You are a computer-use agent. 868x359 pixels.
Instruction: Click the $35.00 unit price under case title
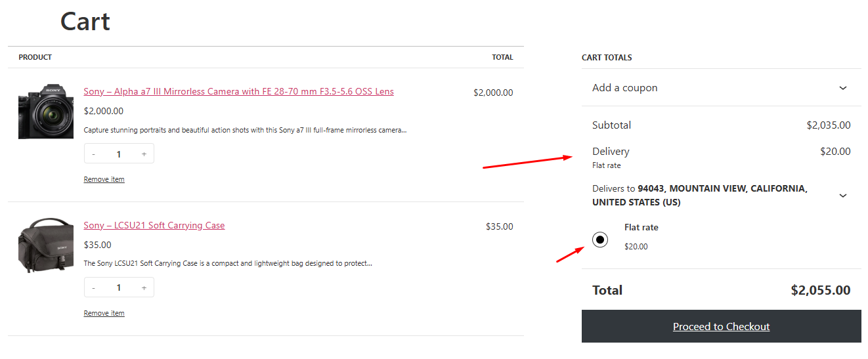[x=98, y=245]
